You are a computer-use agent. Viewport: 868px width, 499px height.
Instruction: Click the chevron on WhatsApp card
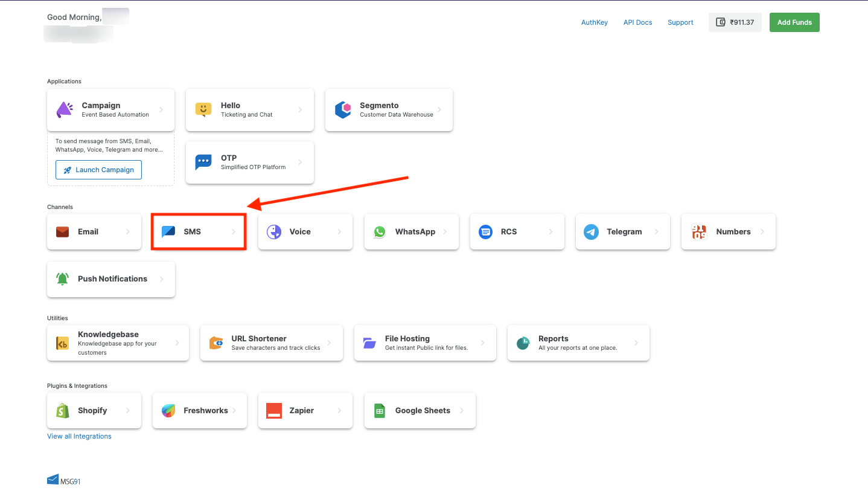pyautogui.click(x=445, y=232)
